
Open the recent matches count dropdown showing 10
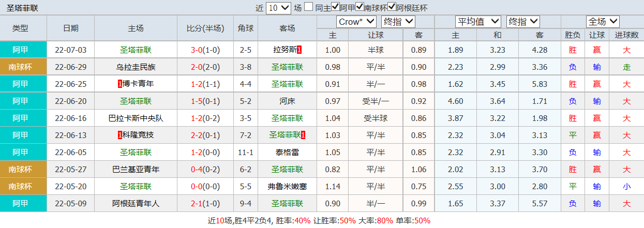tap(279, 8)
